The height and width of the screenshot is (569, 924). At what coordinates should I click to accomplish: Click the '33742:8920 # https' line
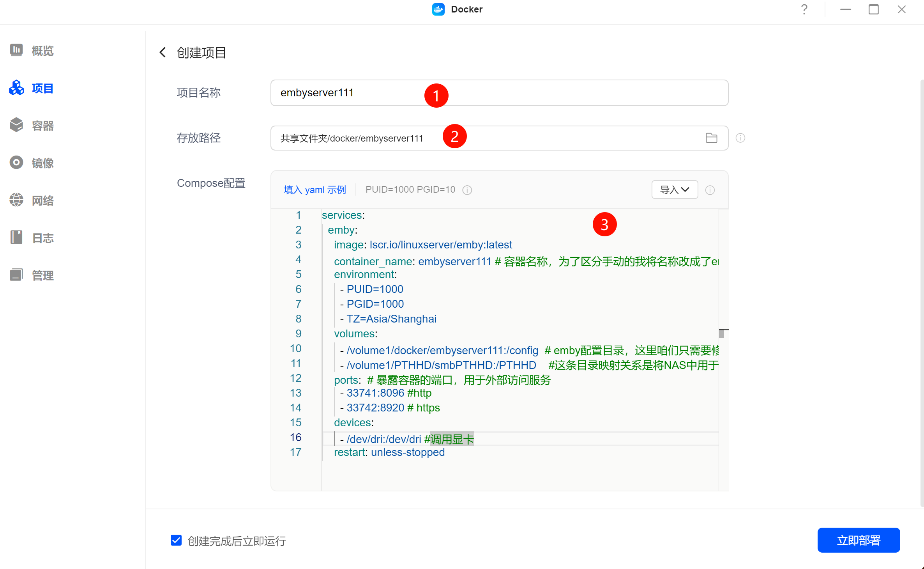click(390, 408)
